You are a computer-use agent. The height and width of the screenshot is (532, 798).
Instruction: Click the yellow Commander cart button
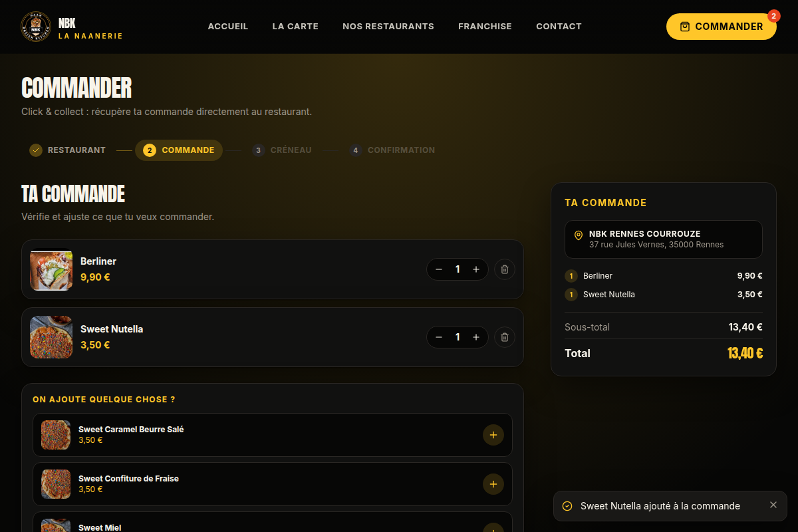click(x=722, y=27)
